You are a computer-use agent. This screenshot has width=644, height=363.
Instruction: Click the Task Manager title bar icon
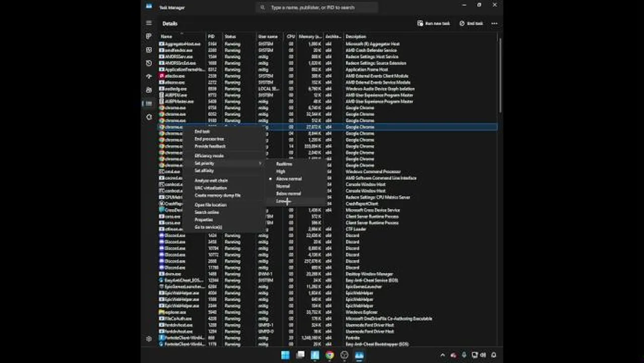(x=149, y=7)
